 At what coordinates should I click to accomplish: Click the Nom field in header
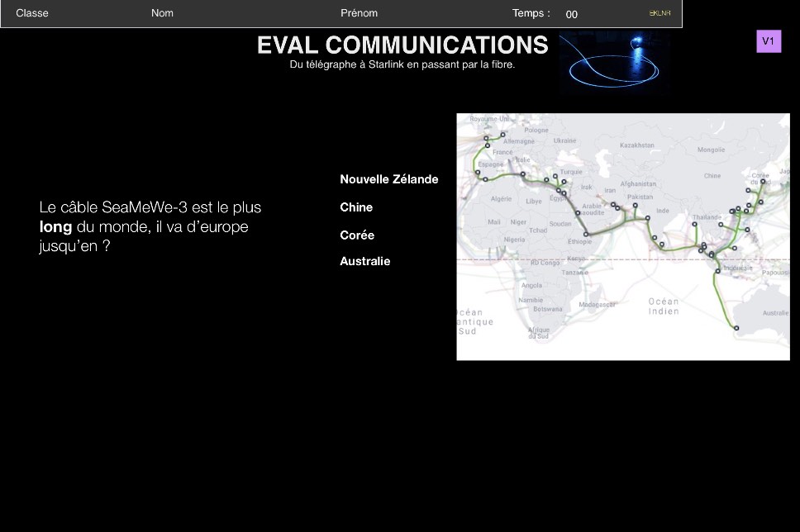tap(162, 13)
